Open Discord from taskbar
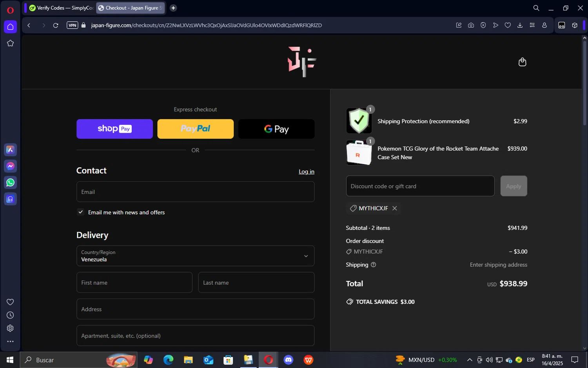 pos(289,360)
